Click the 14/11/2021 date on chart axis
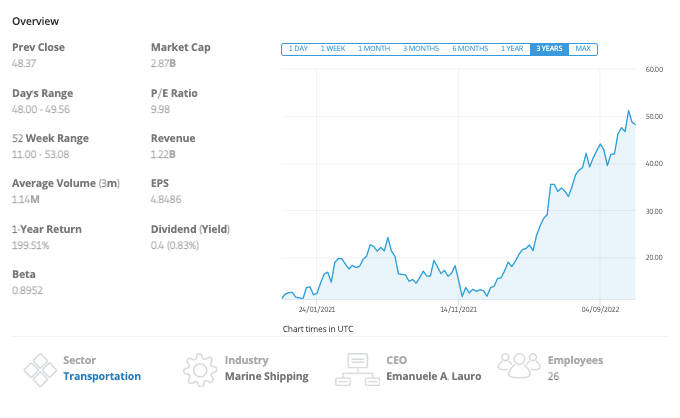This screenshot has width=680, height=418. [x=458, y=309]
